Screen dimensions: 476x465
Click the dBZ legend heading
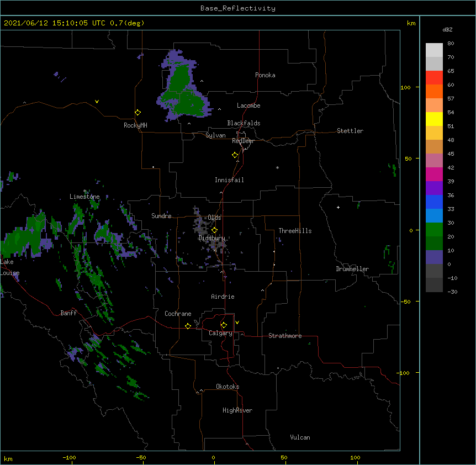click(447, 30)
